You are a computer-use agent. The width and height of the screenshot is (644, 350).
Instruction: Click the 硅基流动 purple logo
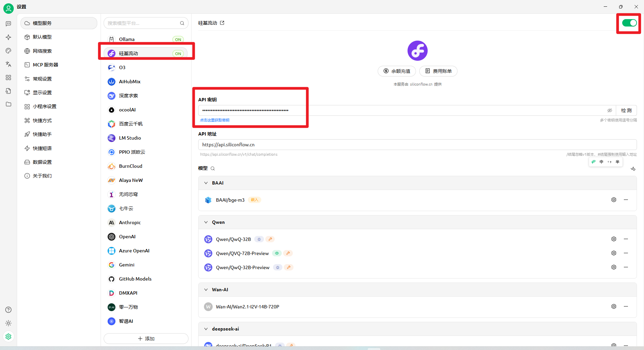(x=418, y=51)
